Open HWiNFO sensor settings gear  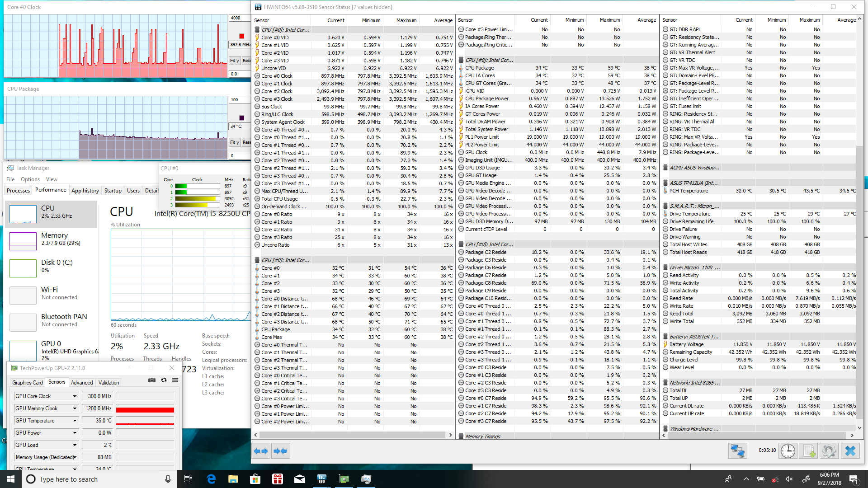(829, 451)
